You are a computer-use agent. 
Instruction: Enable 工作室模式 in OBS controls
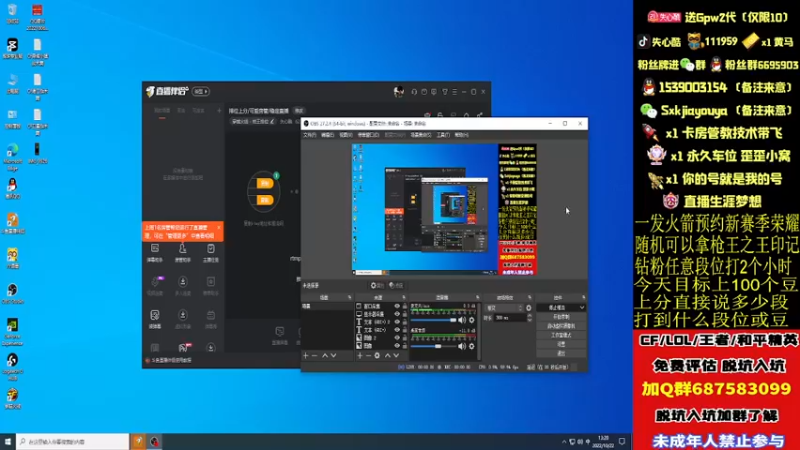[561, 335]
